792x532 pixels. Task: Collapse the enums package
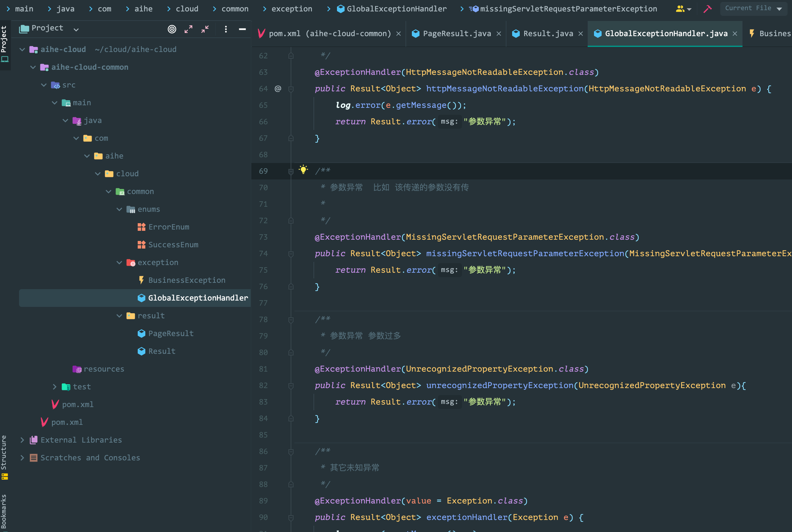coord(119,209)
